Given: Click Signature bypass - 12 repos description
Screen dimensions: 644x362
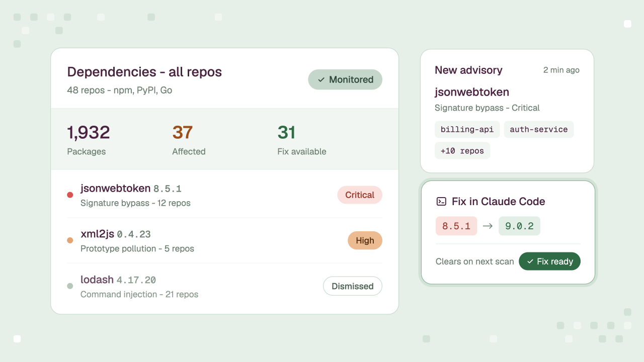Looking at the screenshot, I should 135,203.
